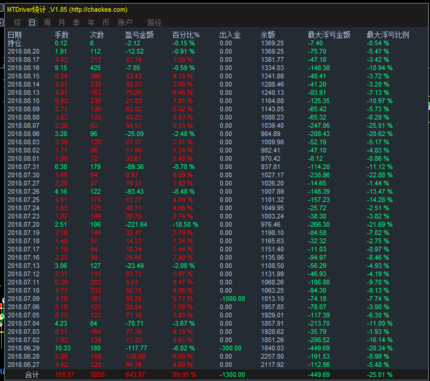430x381 pixels.
Task: Open the 季 quarterly tab
Action: [76, 22]
